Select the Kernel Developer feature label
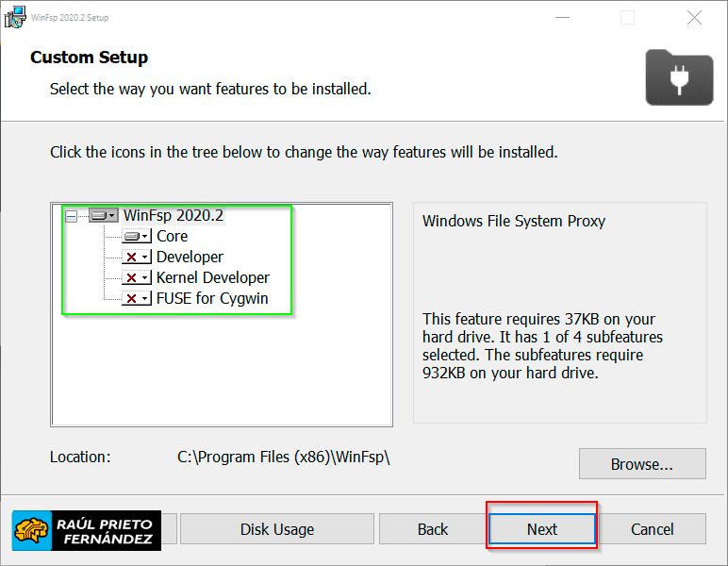Viewport: 728px width, 566px height. (x=212, y=278)
